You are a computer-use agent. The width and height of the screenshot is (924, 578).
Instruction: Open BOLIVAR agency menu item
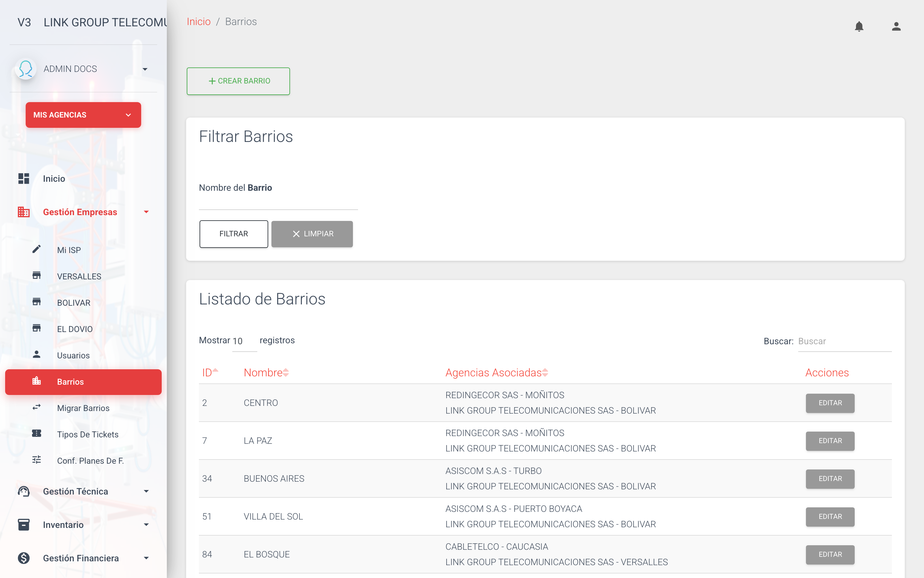pyautogui.click(x=83, y=303)
